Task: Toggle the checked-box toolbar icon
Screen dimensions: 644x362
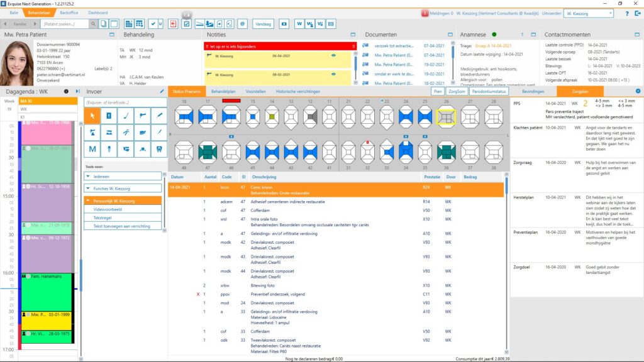Action: (186, 24)
